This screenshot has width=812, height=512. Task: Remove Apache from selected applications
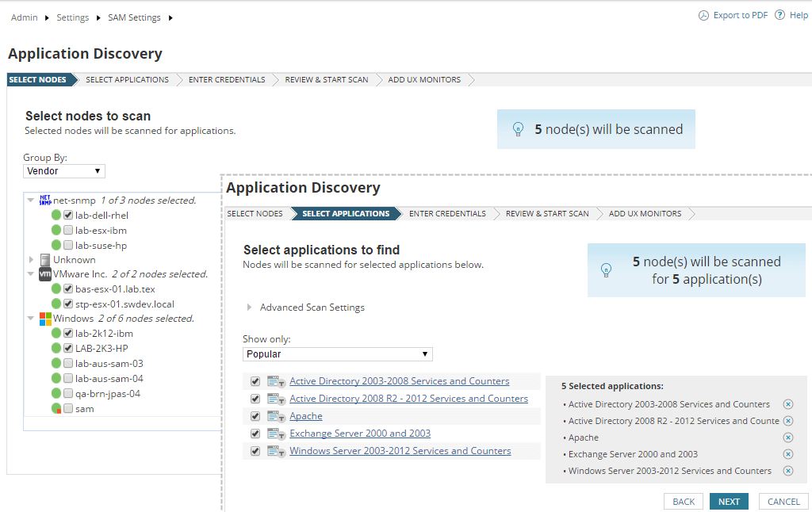[787, 437]
